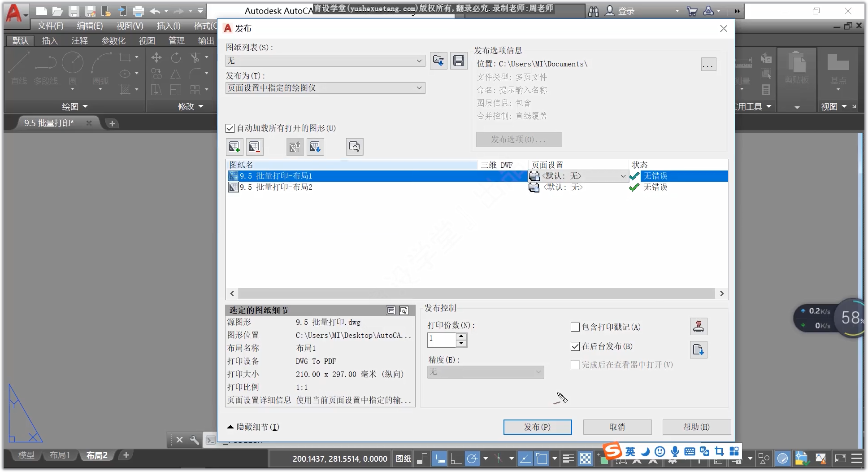
Task: Click the second icon in selected sheet details header
Action: pyautogui.click(x=404, y=310)
